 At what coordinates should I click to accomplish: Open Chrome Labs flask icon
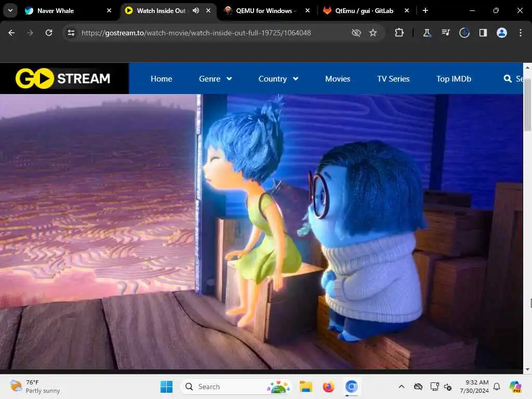click(x=427, y=33)
